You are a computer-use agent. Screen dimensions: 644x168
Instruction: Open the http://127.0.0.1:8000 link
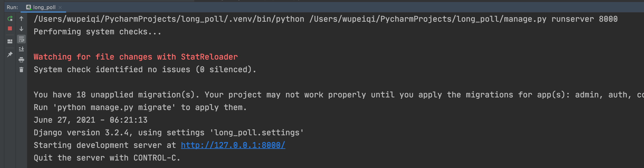click(x=233, y=145)
